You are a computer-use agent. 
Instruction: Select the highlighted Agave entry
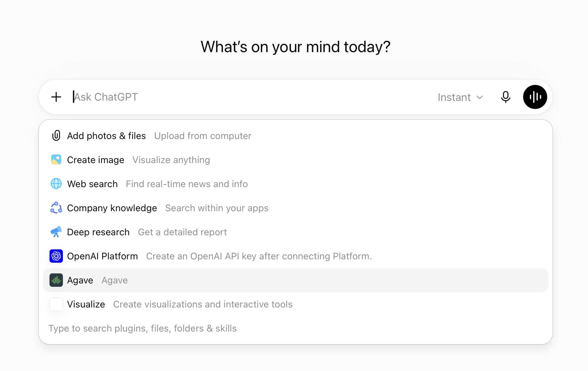pos(296,280)
